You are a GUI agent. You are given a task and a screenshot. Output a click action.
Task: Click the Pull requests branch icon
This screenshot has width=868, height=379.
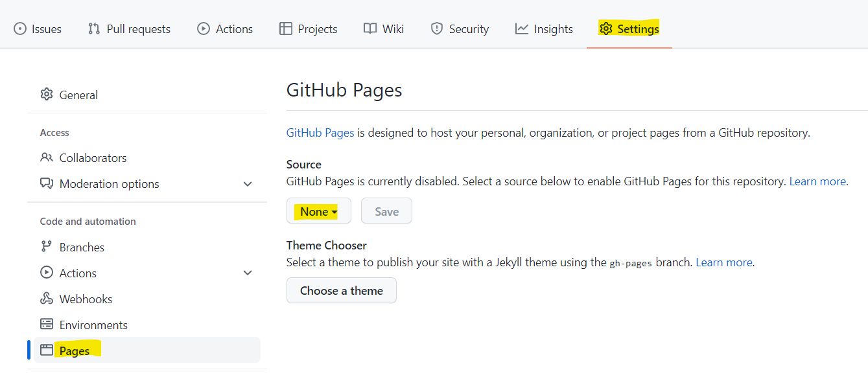coord(94,29)
